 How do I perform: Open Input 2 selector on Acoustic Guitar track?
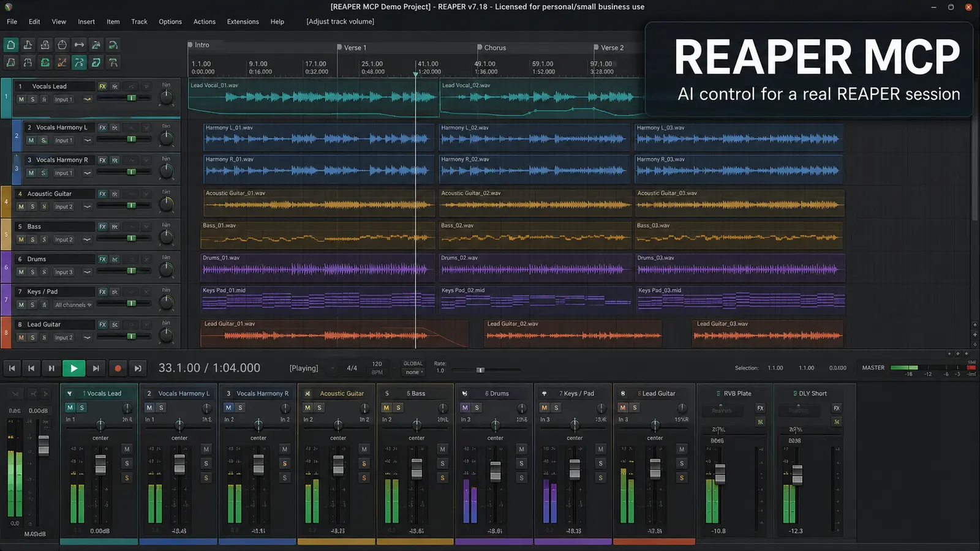[64, 206]
